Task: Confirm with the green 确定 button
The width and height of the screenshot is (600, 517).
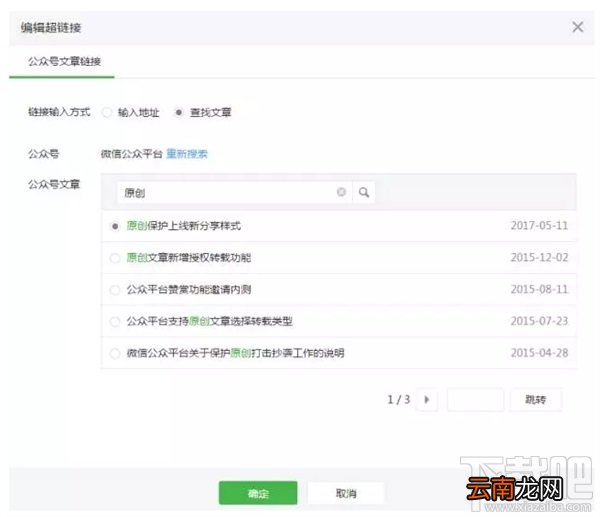Action: tap(258, 493)
